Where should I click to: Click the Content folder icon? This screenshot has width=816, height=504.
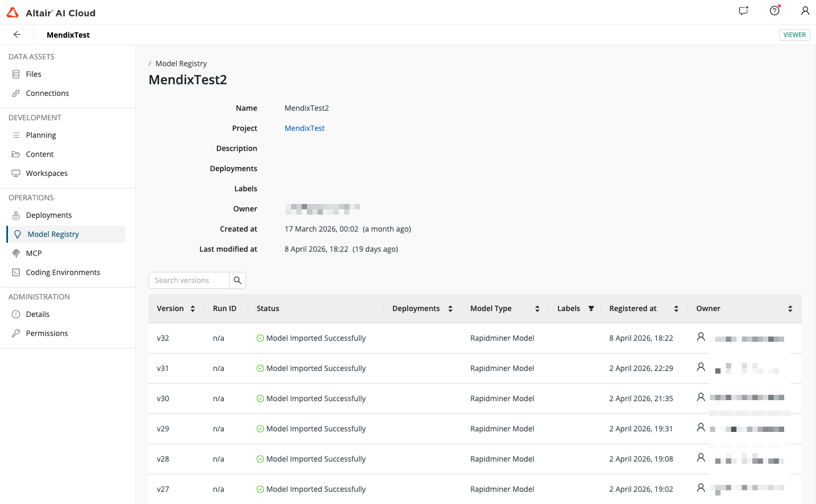click(16, 154)
